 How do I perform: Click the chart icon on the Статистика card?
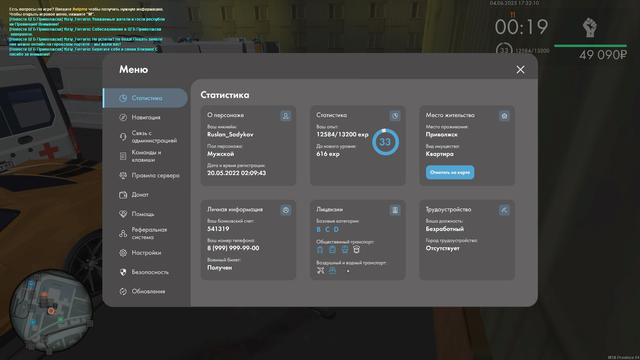click(x=395, y=116)
